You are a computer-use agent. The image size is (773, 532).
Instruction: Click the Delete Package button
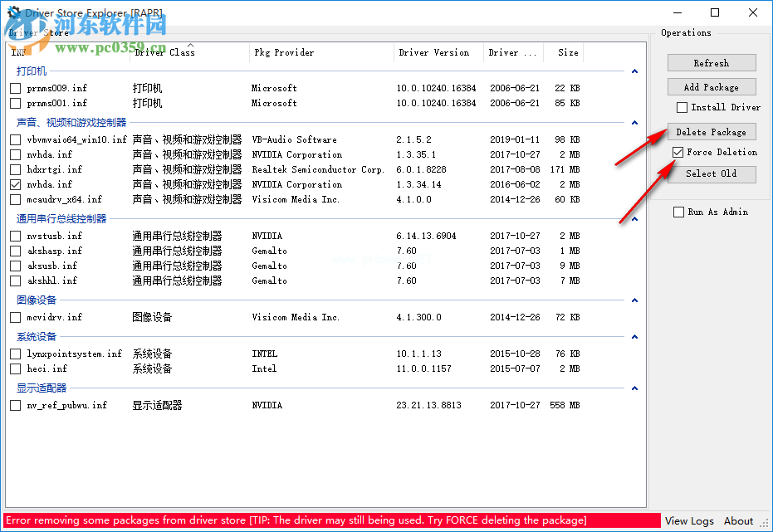click(711, 131)
